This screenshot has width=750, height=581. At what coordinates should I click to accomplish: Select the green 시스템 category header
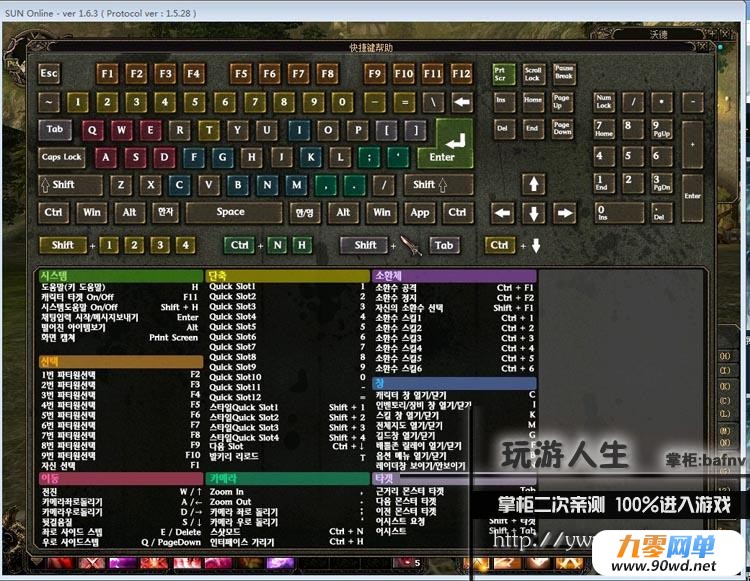pyautogui.click(x=121, y=276)
